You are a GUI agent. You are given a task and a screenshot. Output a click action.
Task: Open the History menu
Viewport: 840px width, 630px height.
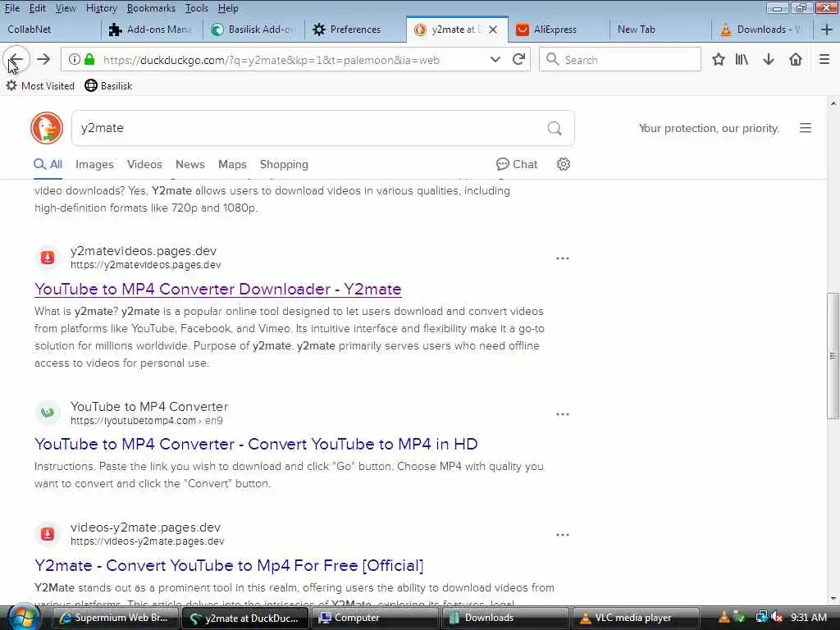101,8
